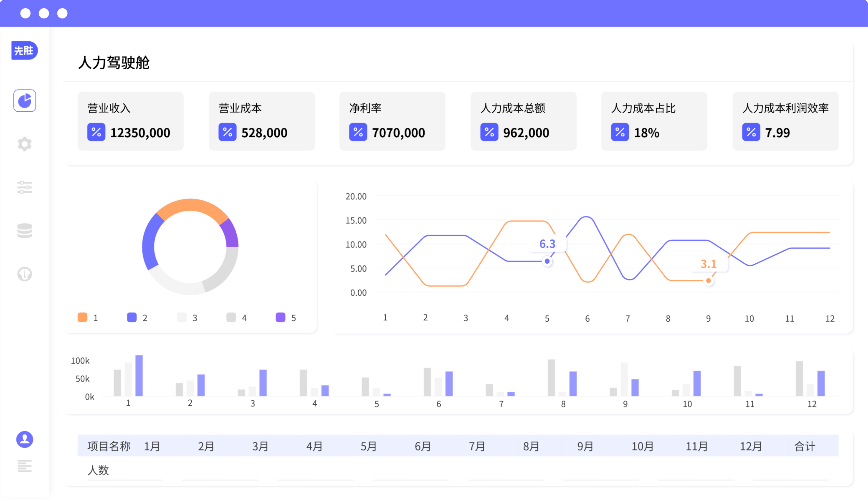This screenshot has height=502, width=868.
Task: Click the 先胜 logo in sidebar
Action: [x=24, y=51]
